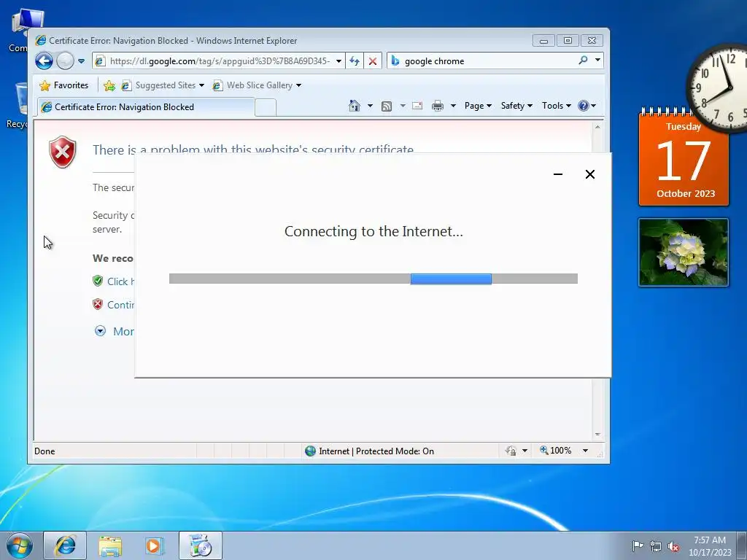Click the privacy/lock status bar icon
Image resolution: width=747 pixels, height=560 pixels.
[x=511, y=451]
